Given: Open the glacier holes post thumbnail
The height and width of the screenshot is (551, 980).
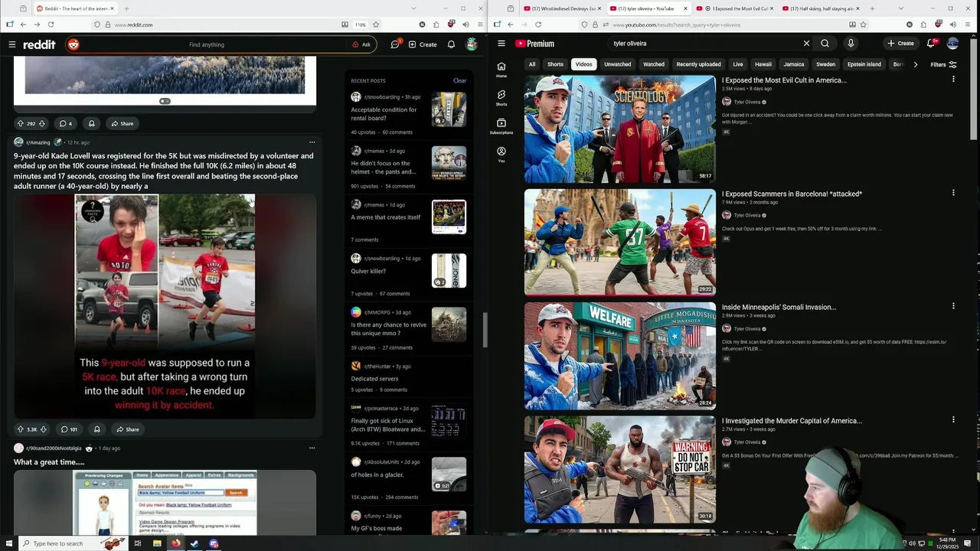Looking at the screenshot, I should [449, 474].
